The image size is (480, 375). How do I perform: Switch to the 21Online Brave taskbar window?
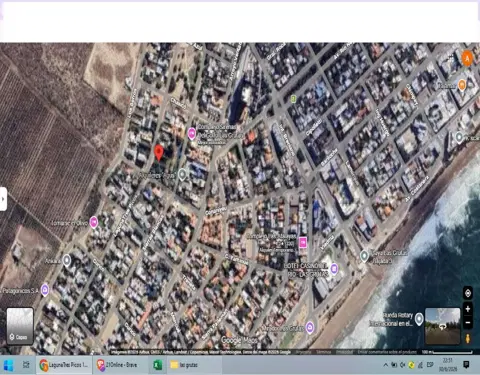tap(117, 365)
